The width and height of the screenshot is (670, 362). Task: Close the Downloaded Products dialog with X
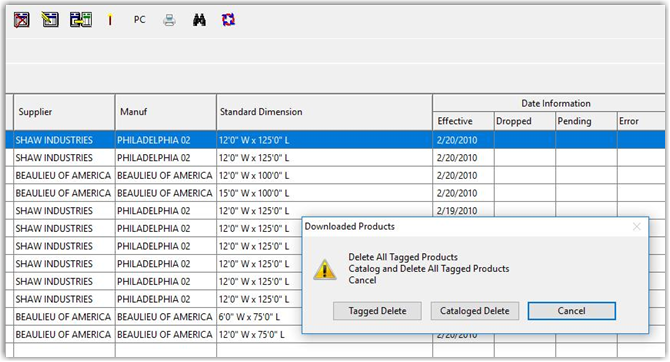(637, 227)
